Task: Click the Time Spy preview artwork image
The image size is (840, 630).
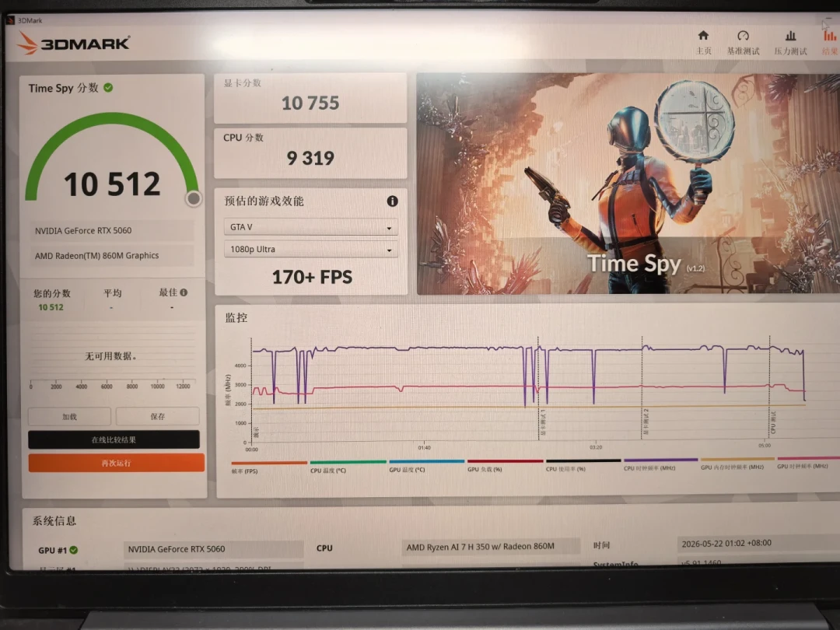Action: click(x=628, y=184)
